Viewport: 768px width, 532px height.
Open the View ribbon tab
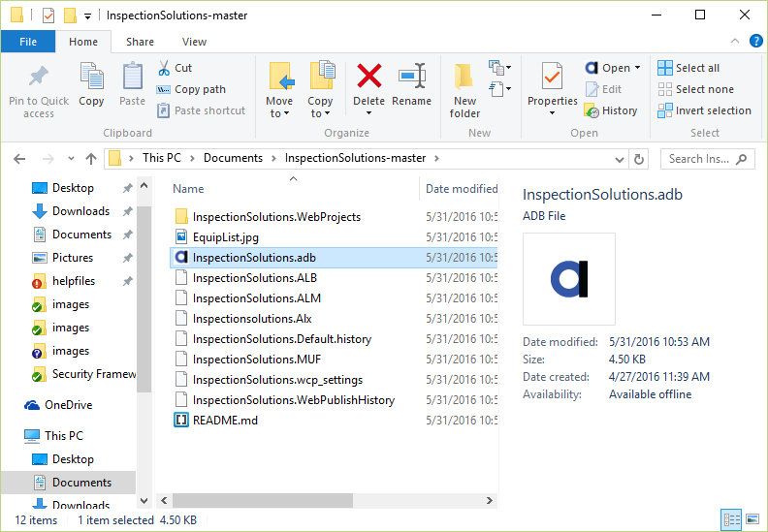pos(194,42)
